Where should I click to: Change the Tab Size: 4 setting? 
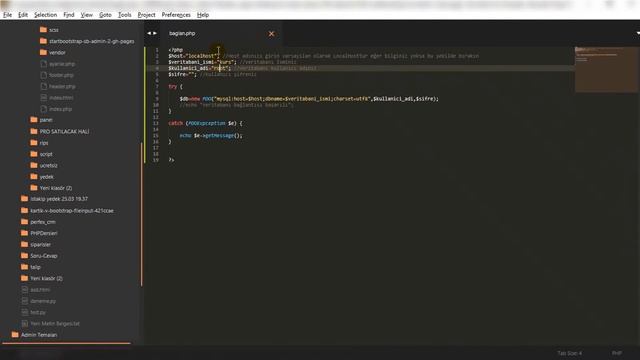(570, 353)
